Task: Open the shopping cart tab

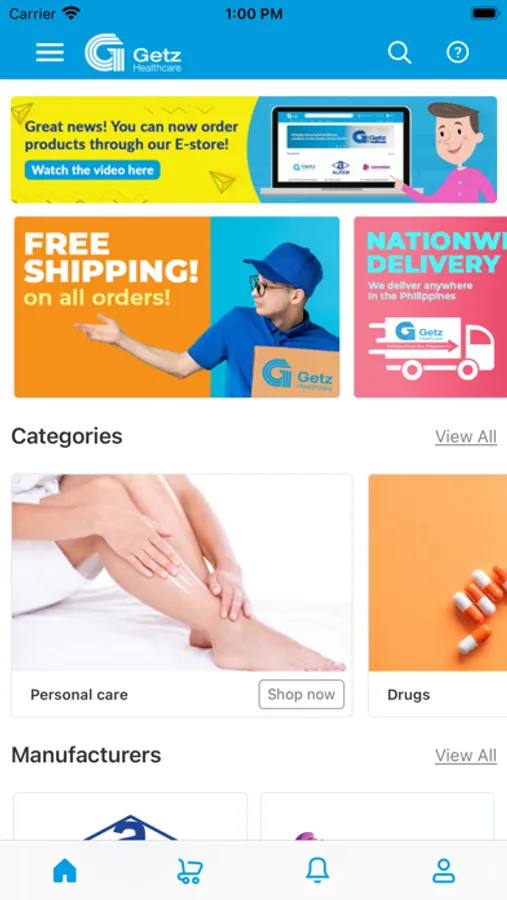Action: (x=189, y=871)
